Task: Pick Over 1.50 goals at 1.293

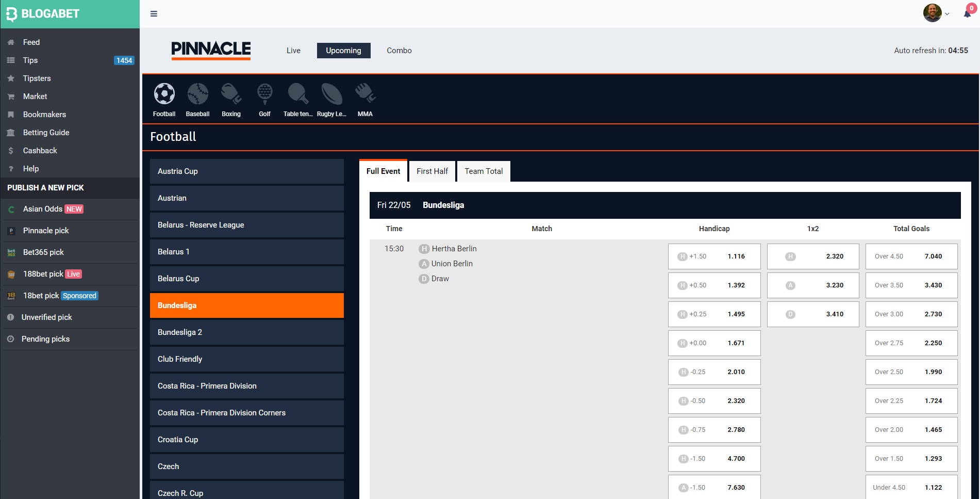Action: [x=911, y=459]
